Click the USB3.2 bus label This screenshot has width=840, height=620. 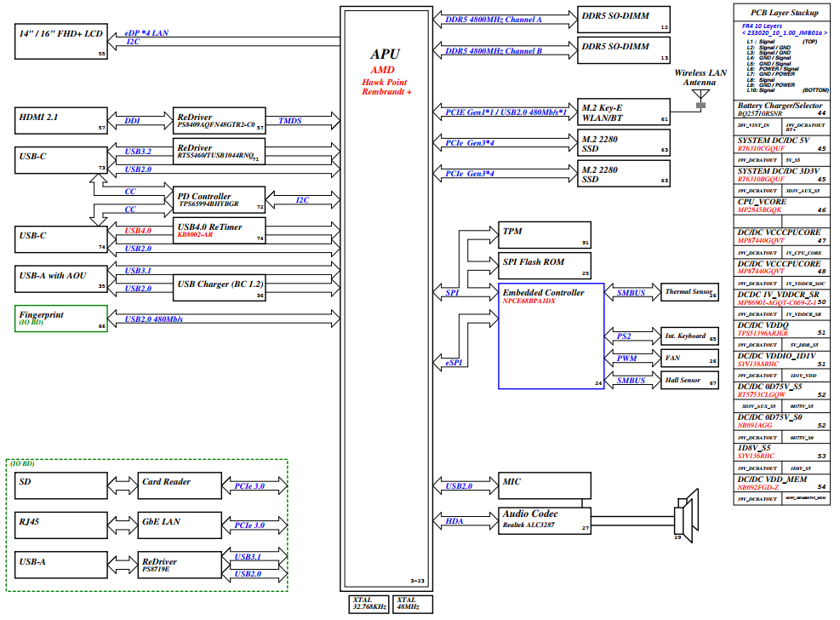pos(138,152)
